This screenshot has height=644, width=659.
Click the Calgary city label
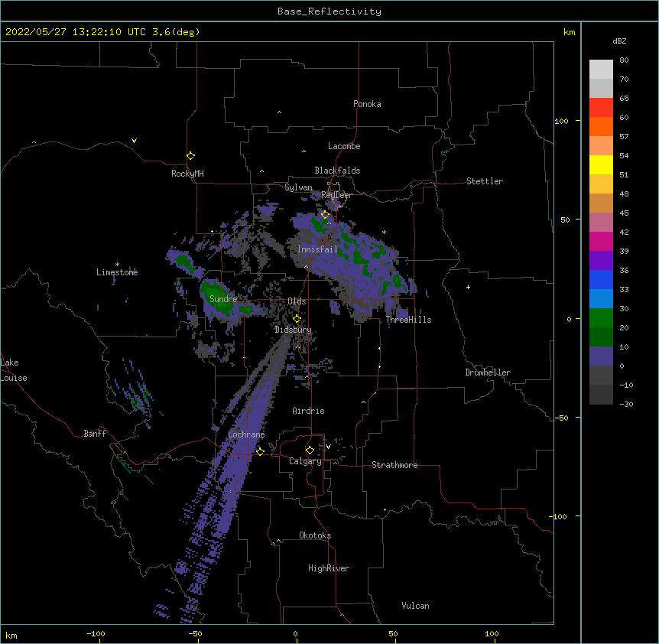(x=305, y=461)
